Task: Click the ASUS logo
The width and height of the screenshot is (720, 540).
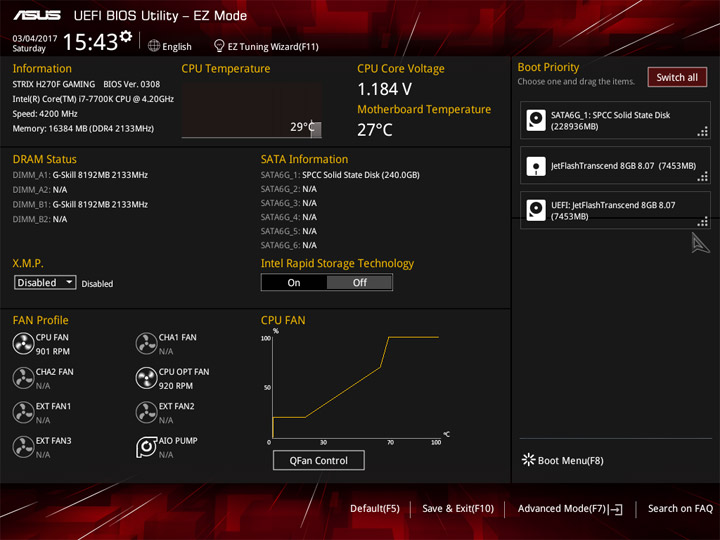Action: pos(37,16)
